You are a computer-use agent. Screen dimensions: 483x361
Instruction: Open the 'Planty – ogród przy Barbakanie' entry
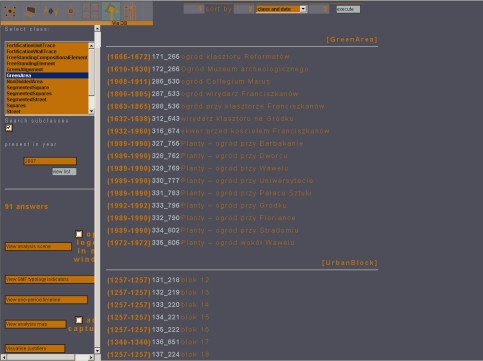click(x=242, y=144)
